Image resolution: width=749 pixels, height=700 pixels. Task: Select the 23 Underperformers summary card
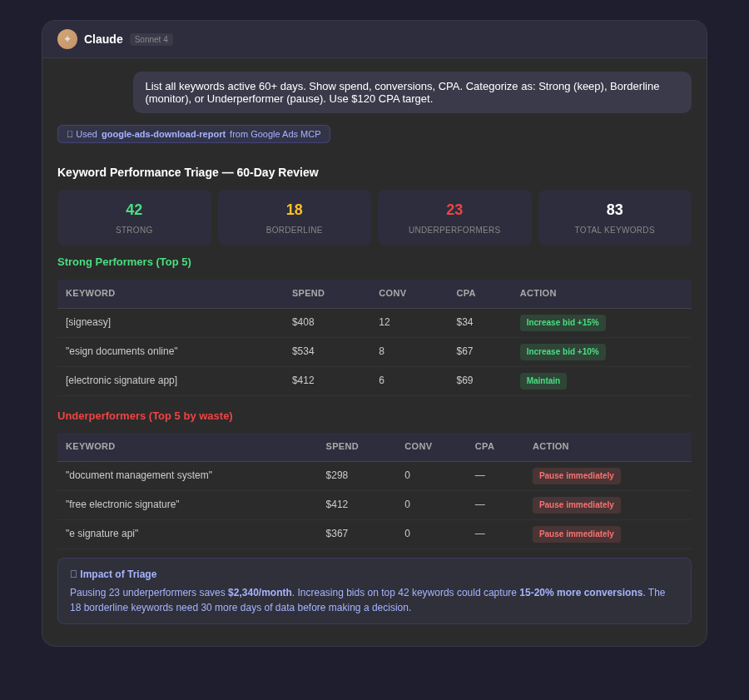[454, 218]
